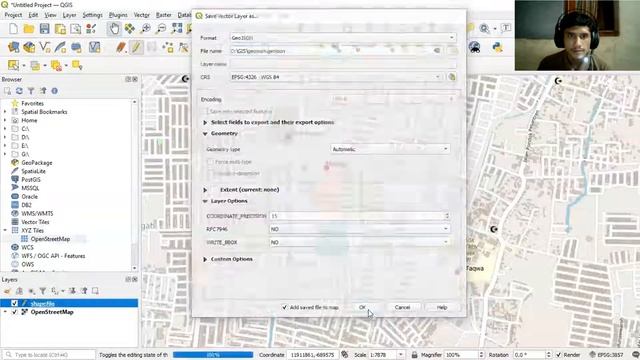Click OK in Save Vector Layer dialog

pyautogui.click(x=362, y=307)
